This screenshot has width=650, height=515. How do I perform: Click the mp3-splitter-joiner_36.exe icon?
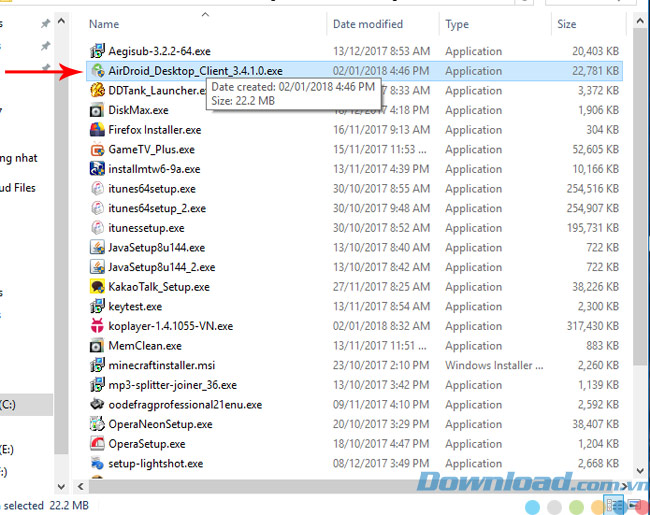[97, 385]
